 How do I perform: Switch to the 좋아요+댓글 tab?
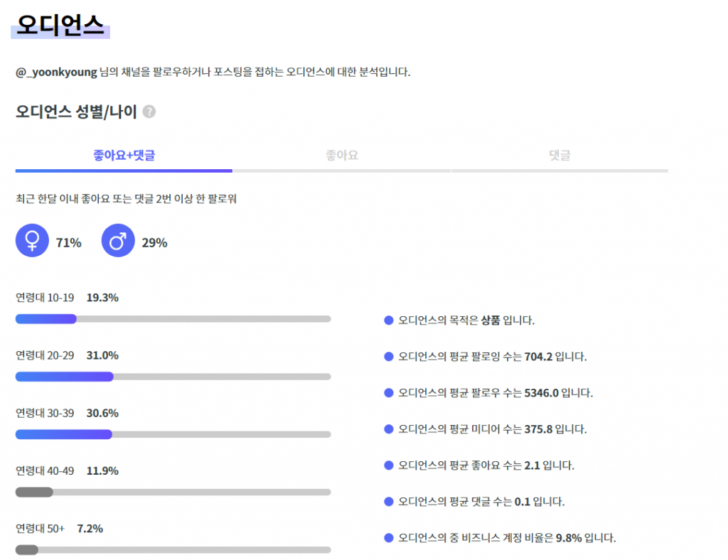tap(124, 155)
